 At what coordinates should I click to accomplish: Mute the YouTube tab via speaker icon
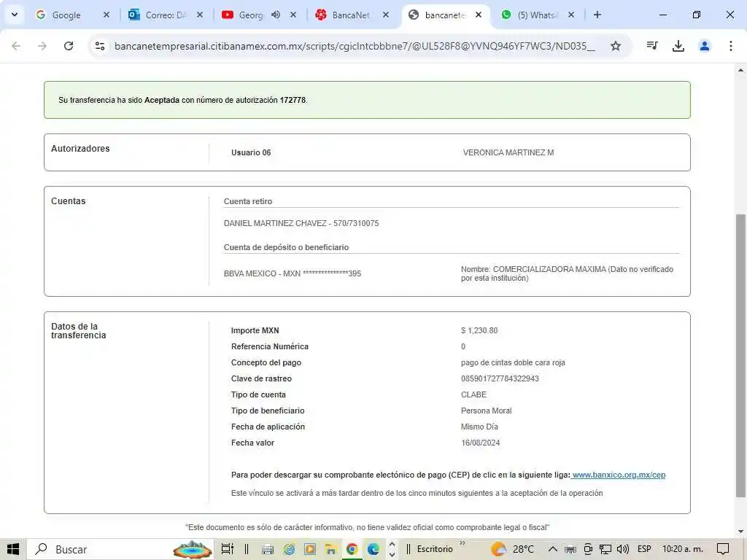pos(276,15)
